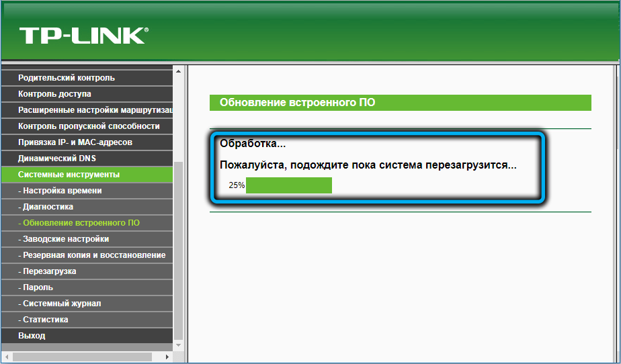Open Резервная копия и восстановление
This screenshot has width=621, height=364.
[x=87, y=255]
